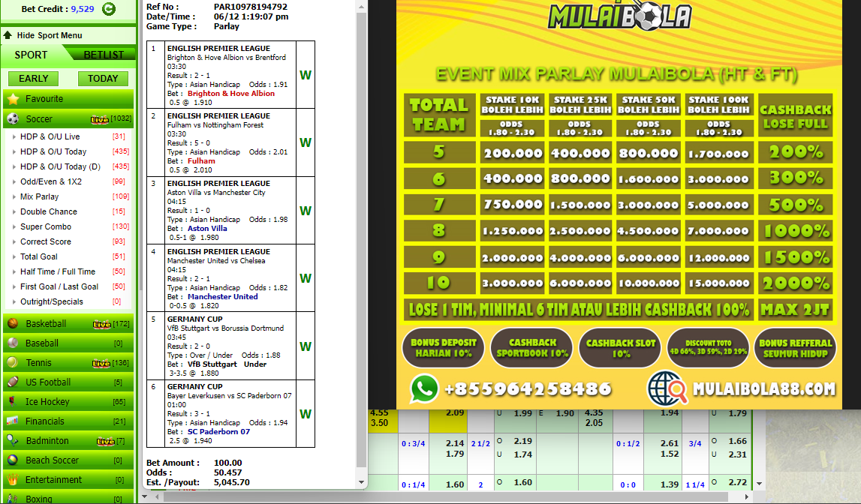This screenshot has width=861, height=504.
Task: Click the Ref No PAR10978194792 value
Action: pyautogui.click(x=251, y=7)
